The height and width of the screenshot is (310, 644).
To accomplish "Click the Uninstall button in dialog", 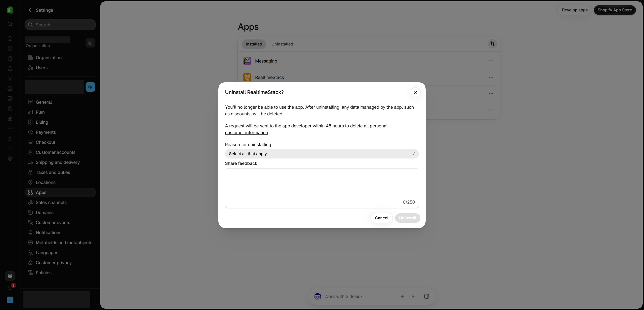I will click(408, 218).
